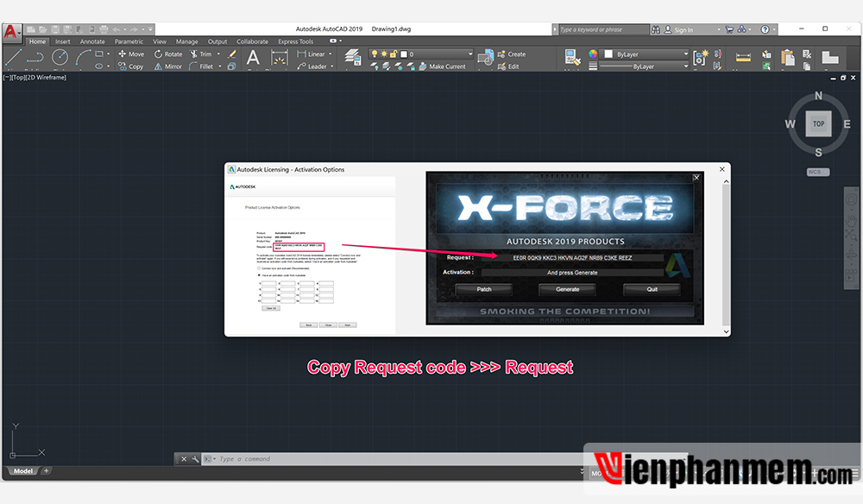This screenshot has width=863, height=504.
Task: Click the Save disk icon in quick access
Action: pos(55,29)
